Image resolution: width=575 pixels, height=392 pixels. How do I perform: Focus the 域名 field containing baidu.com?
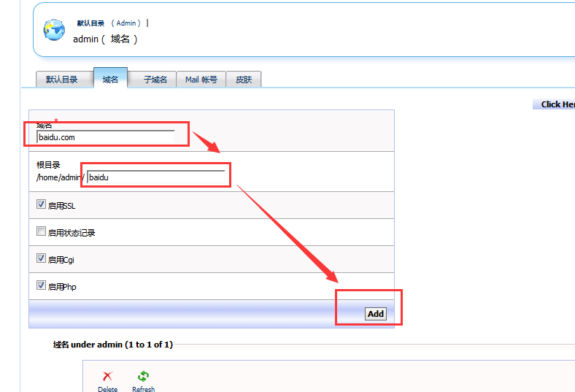pos(105,137)
